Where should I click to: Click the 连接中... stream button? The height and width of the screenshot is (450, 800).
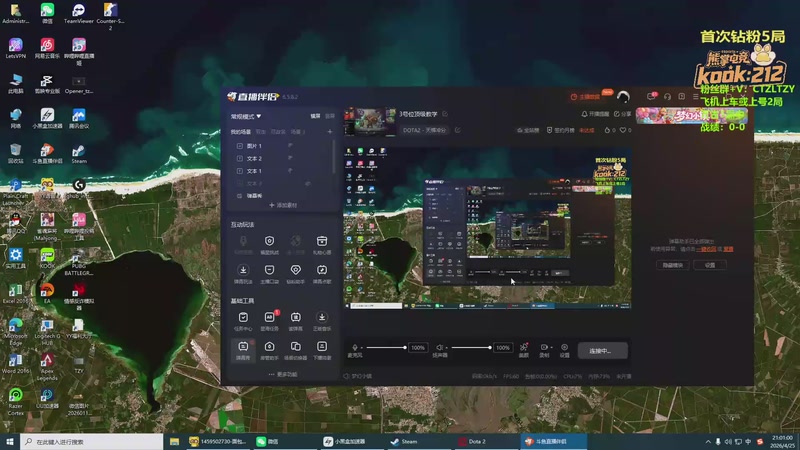coord(603,351)
